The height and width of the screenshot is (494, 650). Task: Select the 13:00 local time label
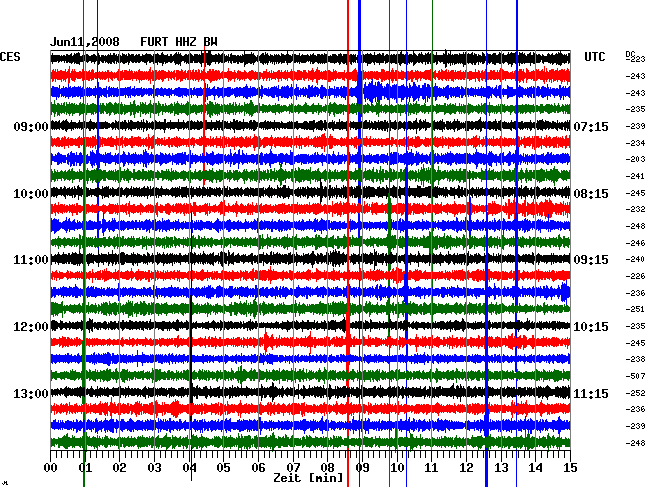(31, 394)
